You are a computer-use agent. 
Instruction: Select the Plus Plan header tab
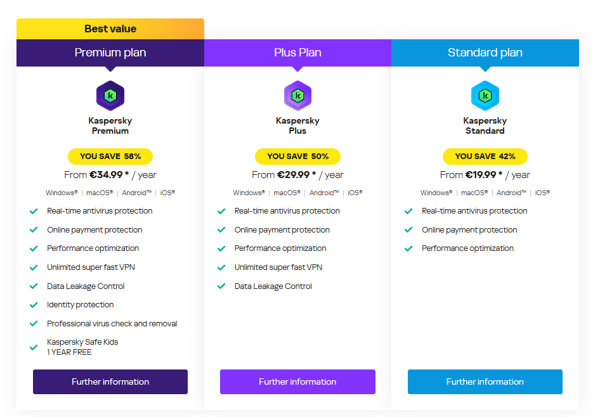coord(298,53)
